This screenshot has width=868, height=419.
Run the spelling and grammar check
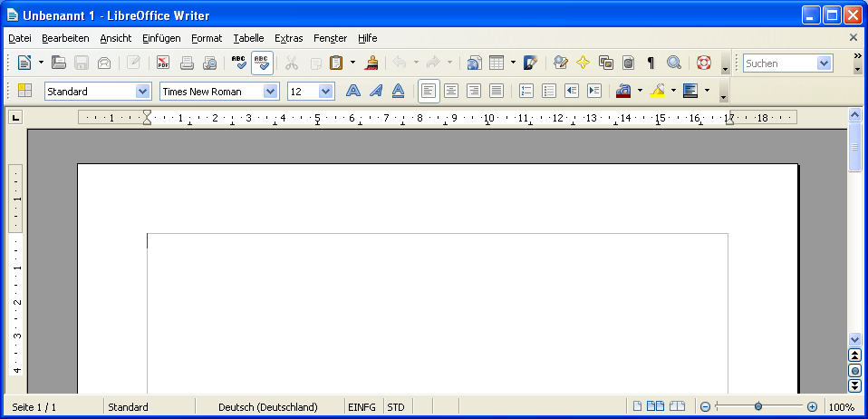tap(239, 63)
